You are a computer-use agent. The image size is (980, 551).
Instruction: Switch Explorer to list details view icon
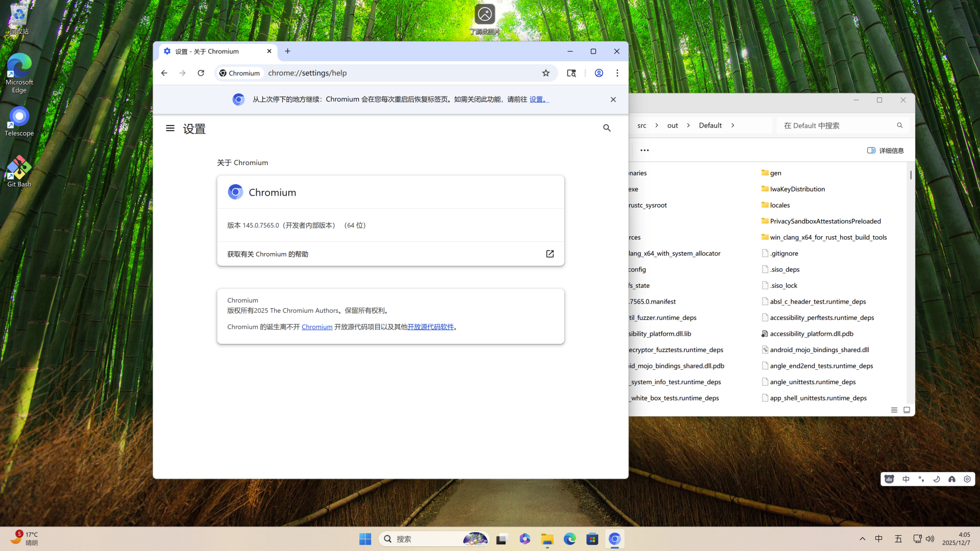tap(894, 410)
